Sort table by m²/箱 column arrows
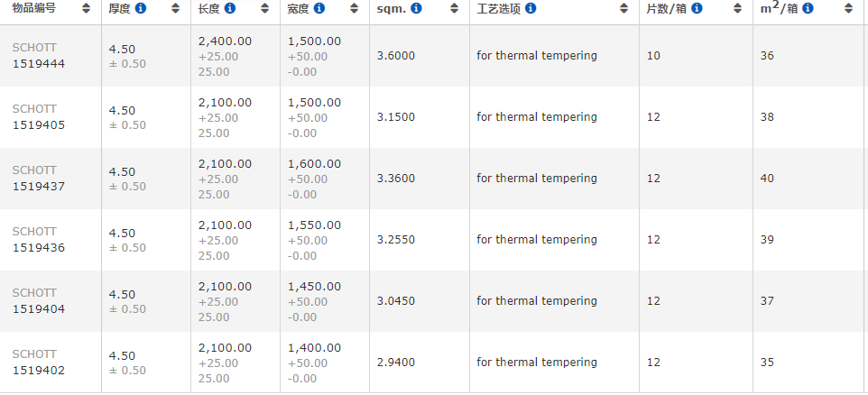Viewport: 868px width, 395px height. [x=848, y=8]
